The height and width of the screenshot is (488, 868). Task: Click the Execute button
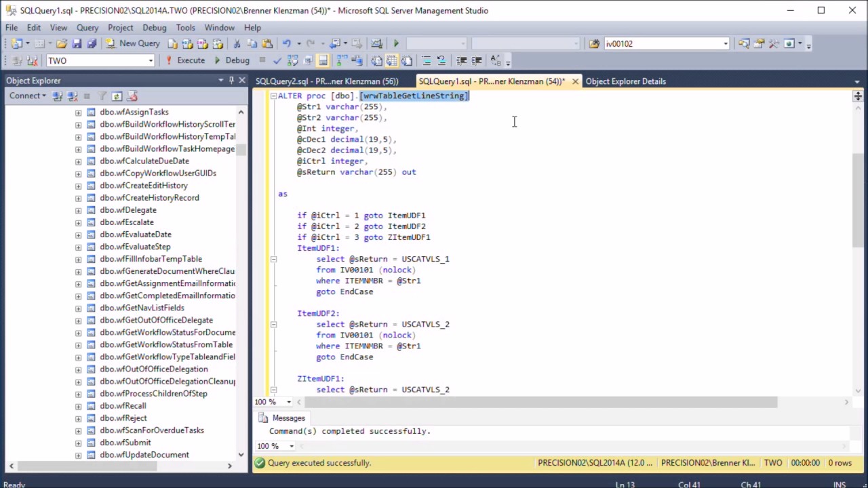(184, 60)
